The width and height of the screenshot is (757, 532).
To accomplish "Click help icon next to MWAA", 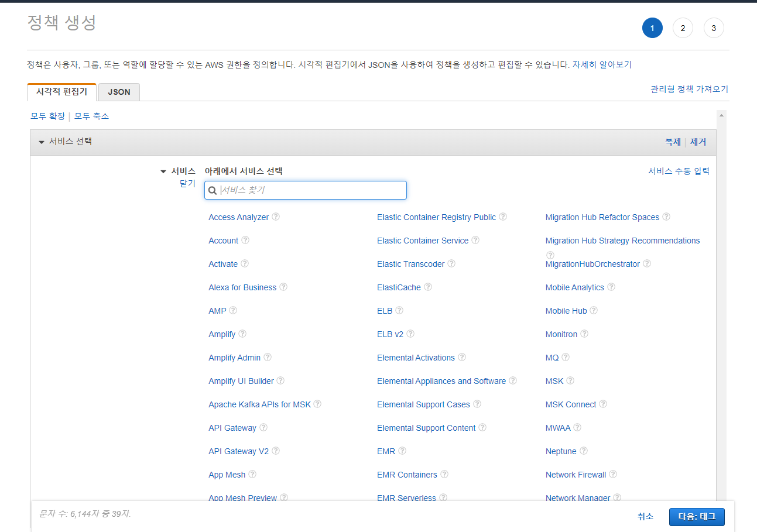I will pos(577,427).
